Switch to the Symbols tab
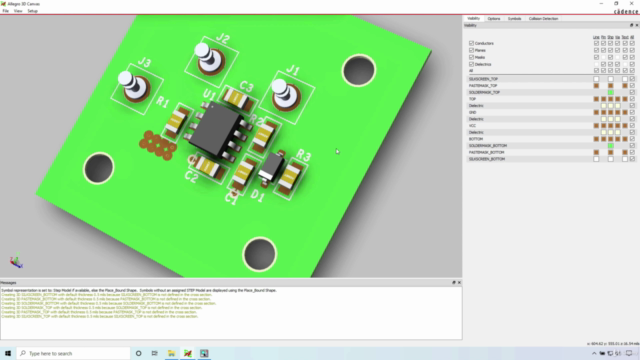 pyautogui.click(x=514, y=19)
